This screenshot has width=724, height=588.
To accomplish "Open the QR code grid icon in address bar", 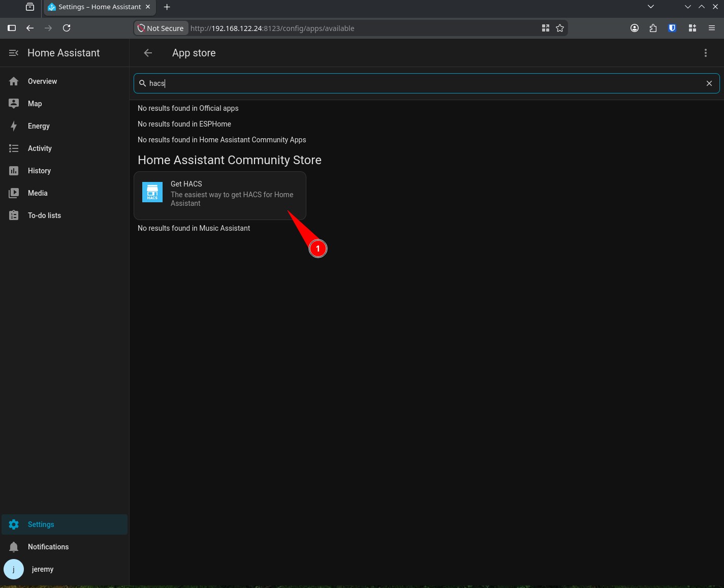I will [546, 28].
